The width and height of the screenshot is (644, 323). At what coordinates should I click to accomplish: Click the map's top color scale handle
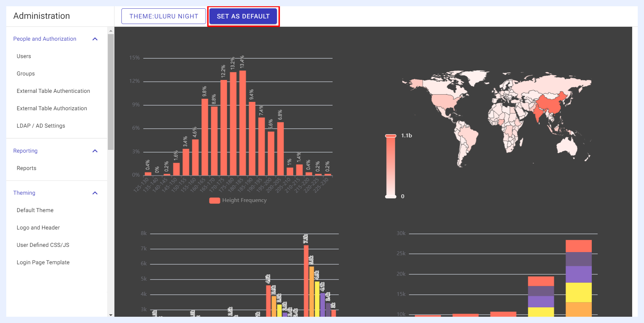point(391,136)
